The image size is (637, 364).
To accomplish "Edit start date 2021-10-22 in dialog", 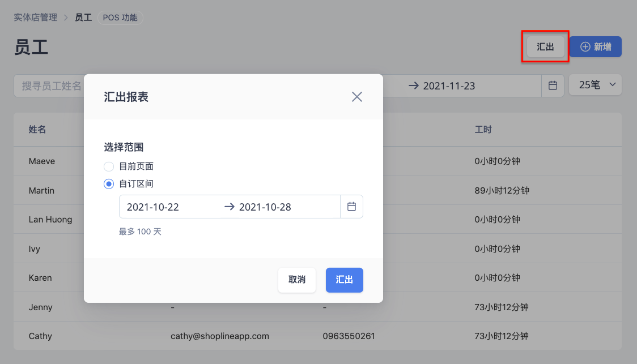I will tap(153, 207).
